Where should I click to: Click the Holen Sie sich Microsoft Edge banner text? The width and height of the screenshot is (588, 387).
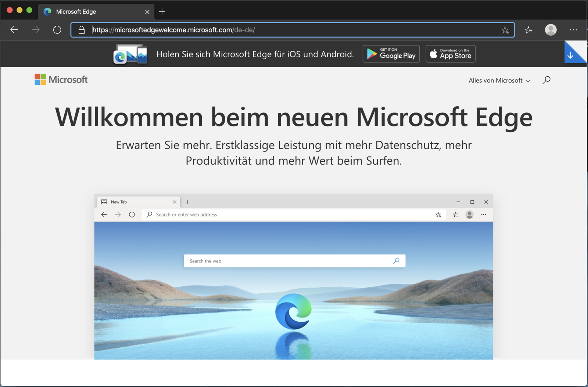pos(255,54)
